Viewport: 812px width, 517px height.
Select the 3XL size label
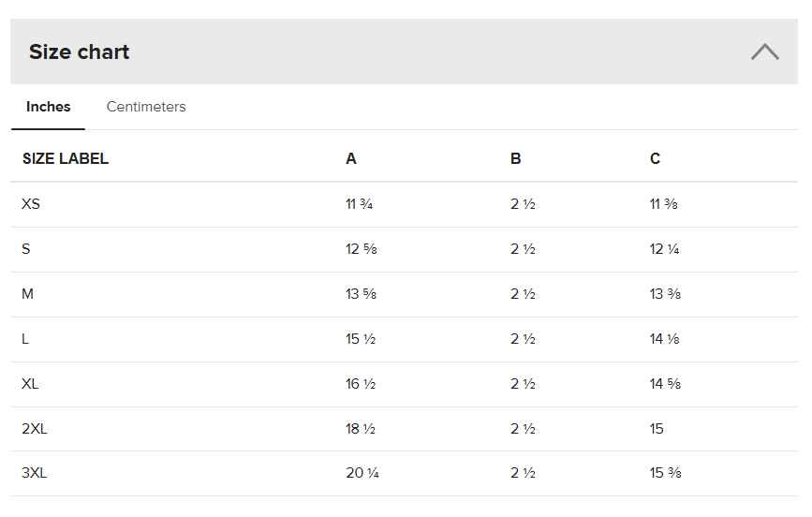(34, 473)
